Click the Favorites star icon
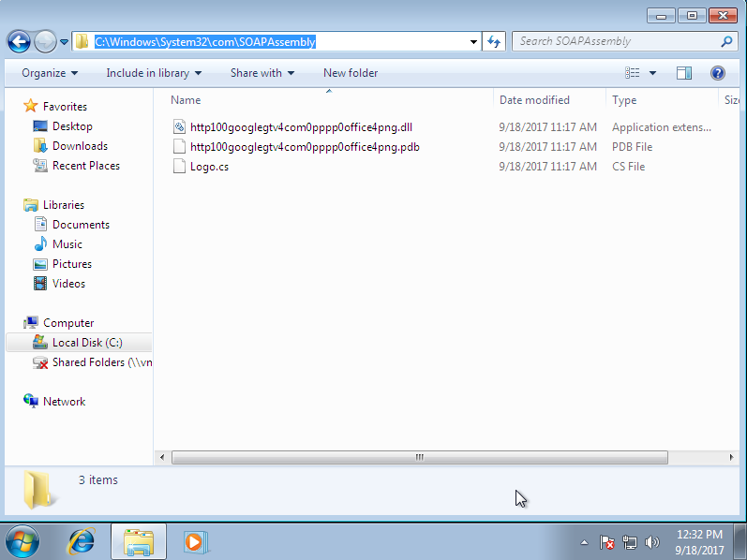The image size is (747, 560). [31, 106]
